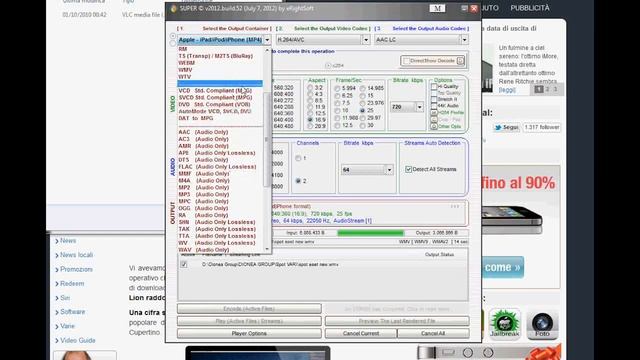Select 29.97 frames per second
The image size is (640, 360).
coord(362,118)
